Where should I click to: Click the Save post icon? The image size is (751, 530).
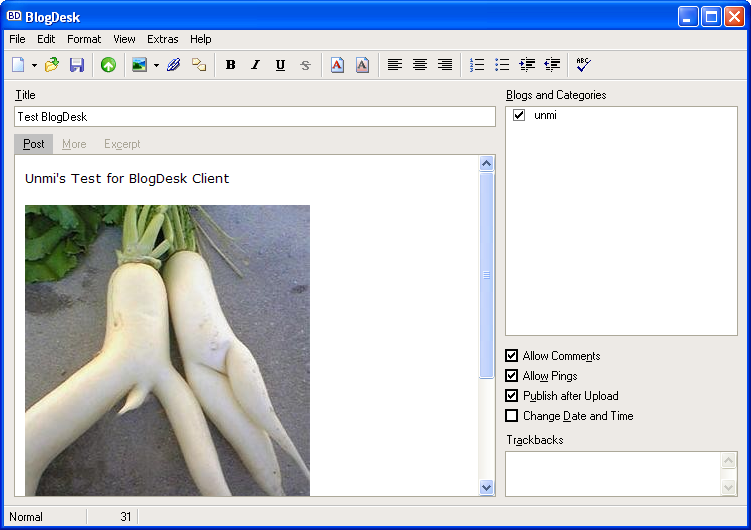coord(76,65)
